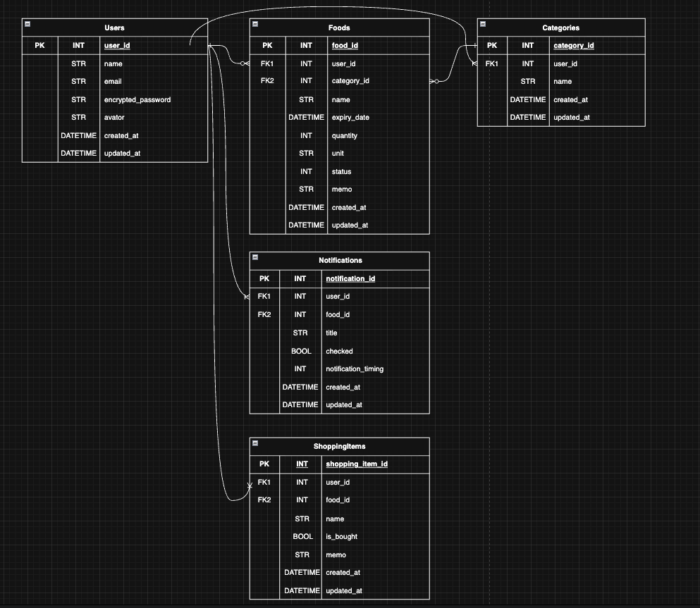Click the BOOL type beside is_bought
Screen dimensions: 700x608
pos(302,537)
